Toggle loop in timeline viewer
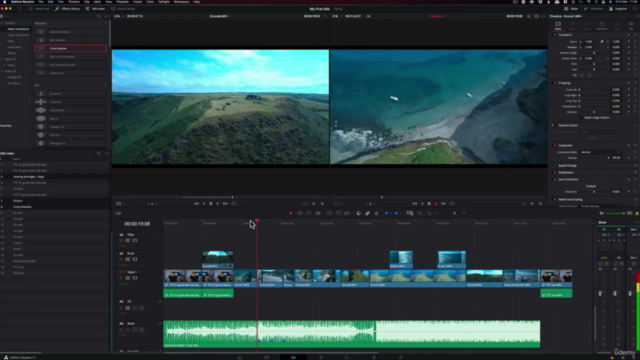This screenshot has height=360, width=640. 452,203
